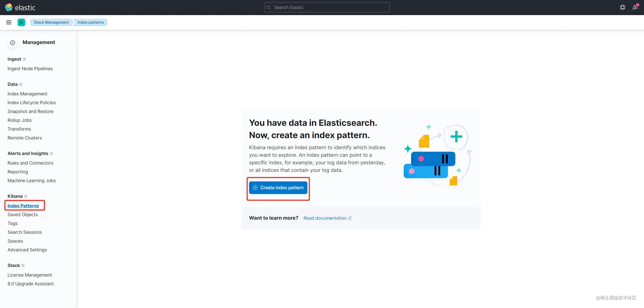Click the Create index pattern button

[278, 188]
